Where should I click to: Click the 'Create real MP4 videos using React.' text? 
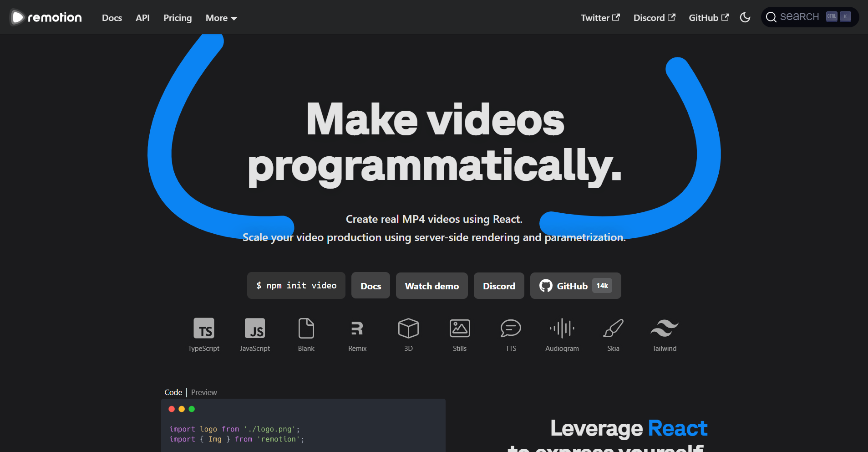coord(434,219)
